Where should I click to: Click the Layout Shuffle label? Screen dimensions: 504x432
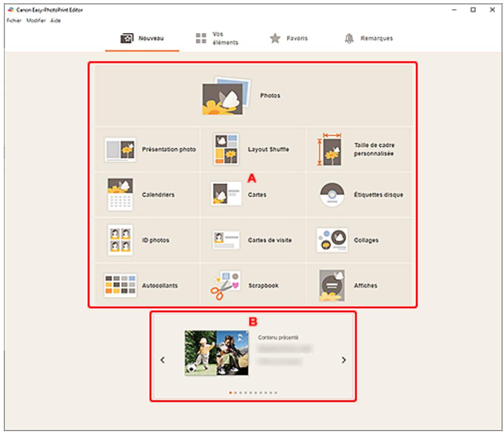[x=268, y=150]
